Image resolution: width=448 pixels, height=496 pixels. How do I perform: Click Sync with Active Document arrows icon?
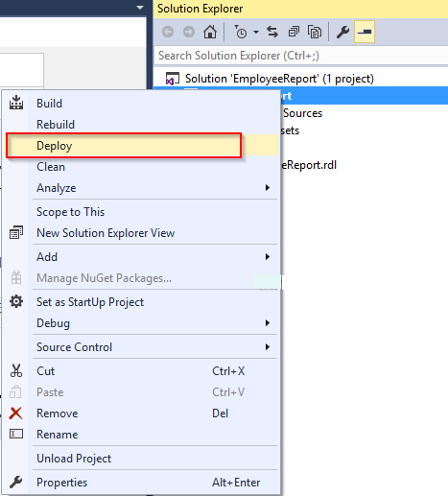click(x=272, y=32)
